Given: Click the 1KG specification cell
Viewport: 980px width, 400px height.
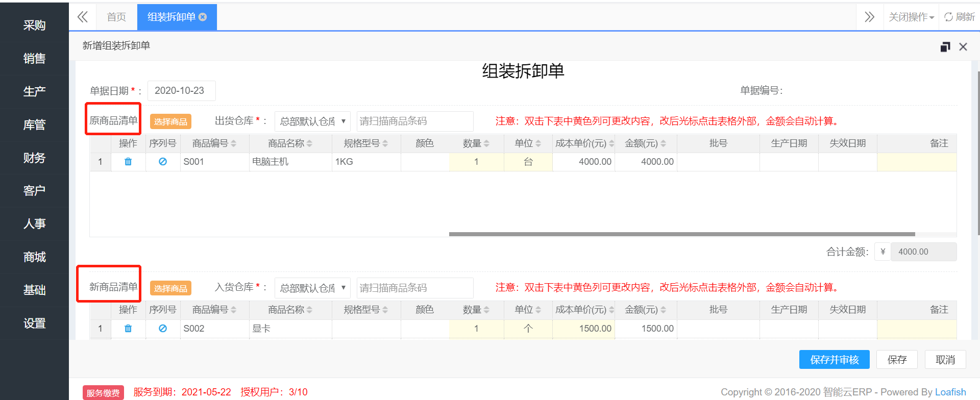Looking at the screenshot, I should (366, 162).
